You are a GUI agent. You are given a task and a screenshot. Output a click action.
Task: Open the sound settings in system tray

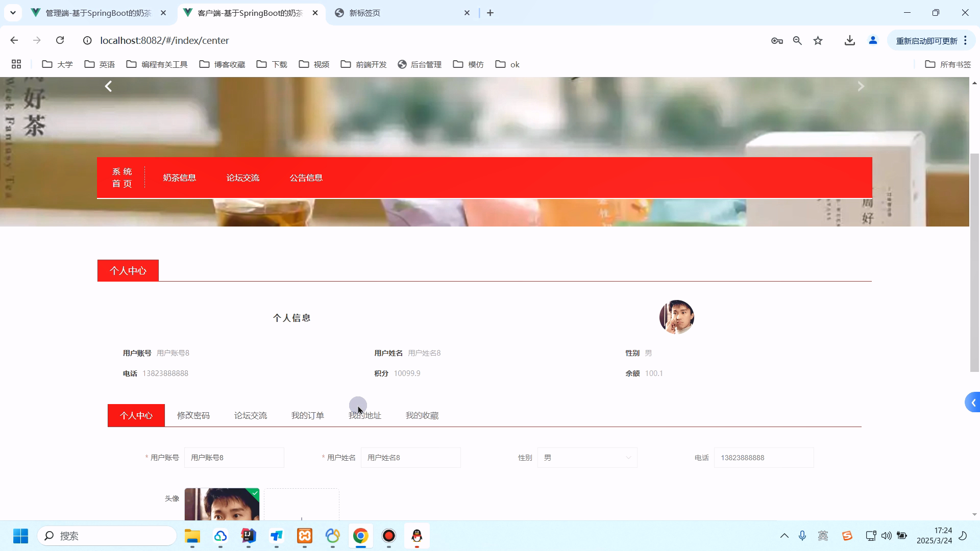pyautogui.click(x=887, y=536)
